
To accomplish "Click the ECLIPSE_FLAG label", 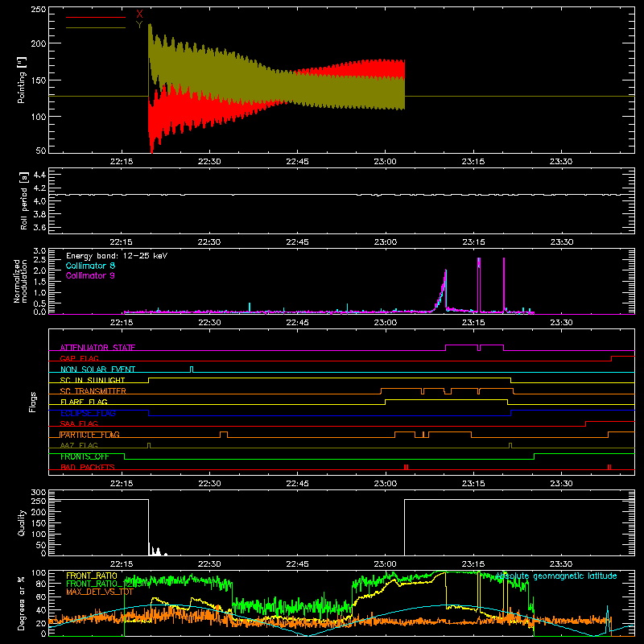I will (x=88, y=413).
